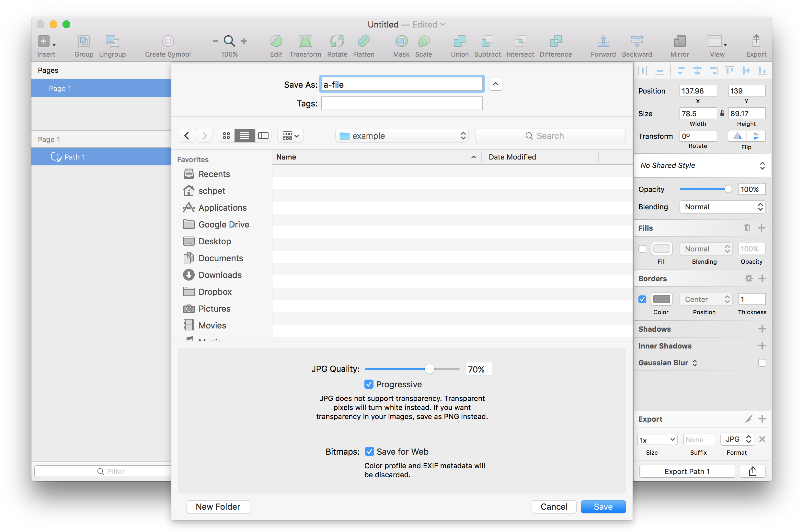Open the example folder dropdown
803x532 pixels.
pyautogui.click(x=402, y=135)
